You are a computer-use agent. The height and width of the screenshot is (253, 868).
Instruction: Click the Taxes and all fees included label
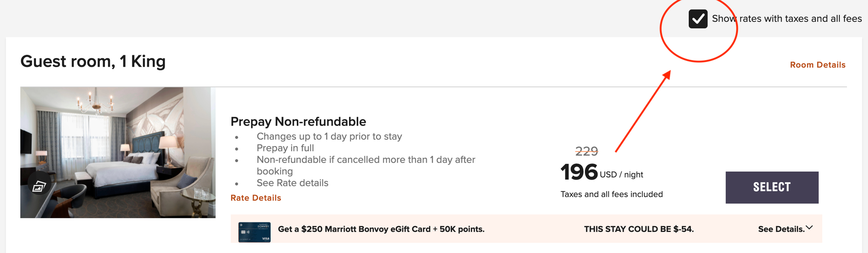[x=612, y=194]
